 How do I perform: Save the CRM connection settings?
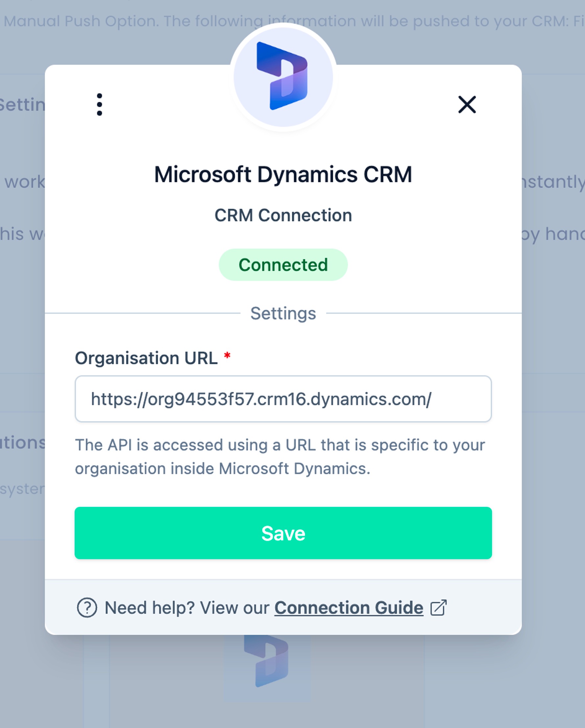(283, 533)
